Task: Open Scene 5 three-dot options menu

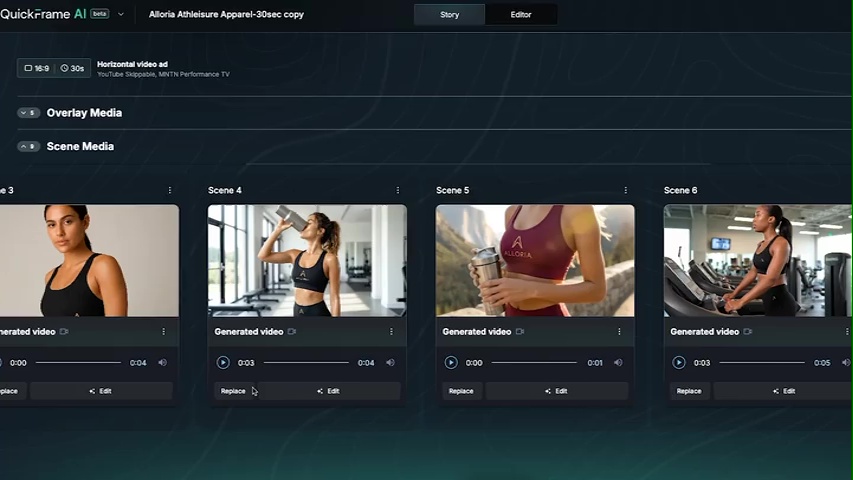Action: tap(626, 190)
